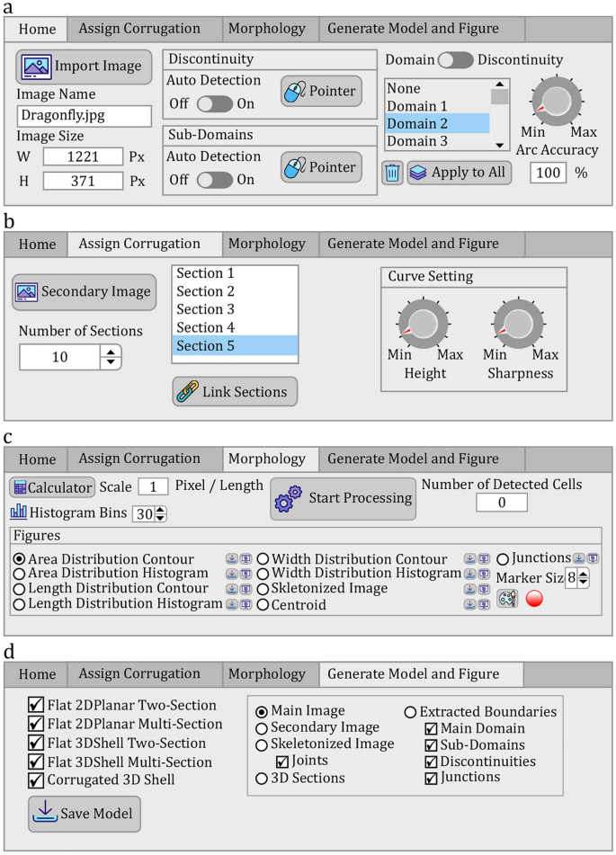This screenshot has height=855, width=616.
Task: Click display icon for Width Distribution Histogram
Action: pyautogui.click(x=484, y=574)
